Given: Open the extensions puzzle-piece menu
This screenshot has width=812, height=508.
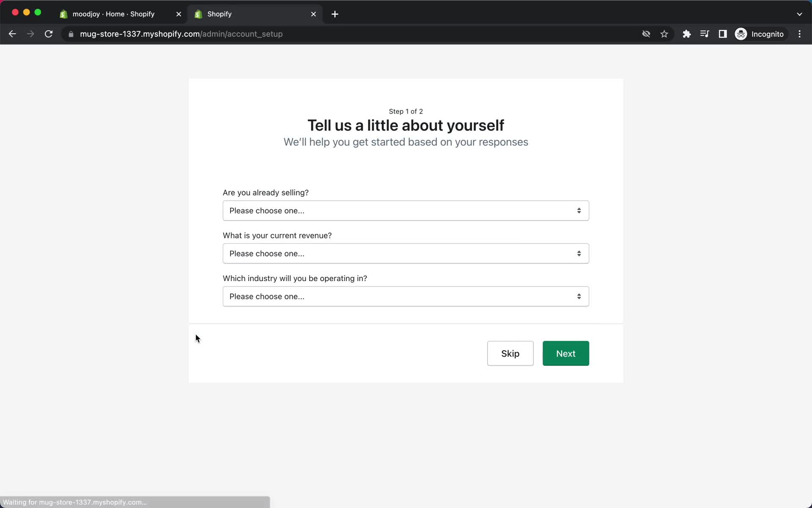Looking at the screenshot, I should pos(686,34).
